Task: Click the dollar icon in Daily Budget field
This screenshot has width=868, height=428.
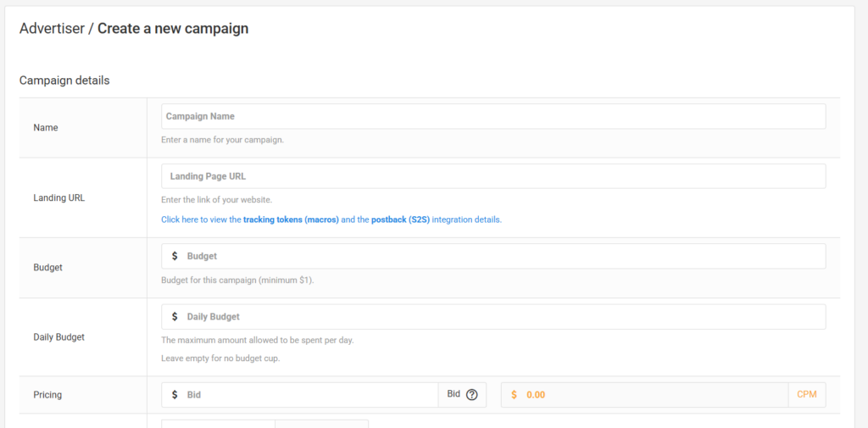Action: 175,317
